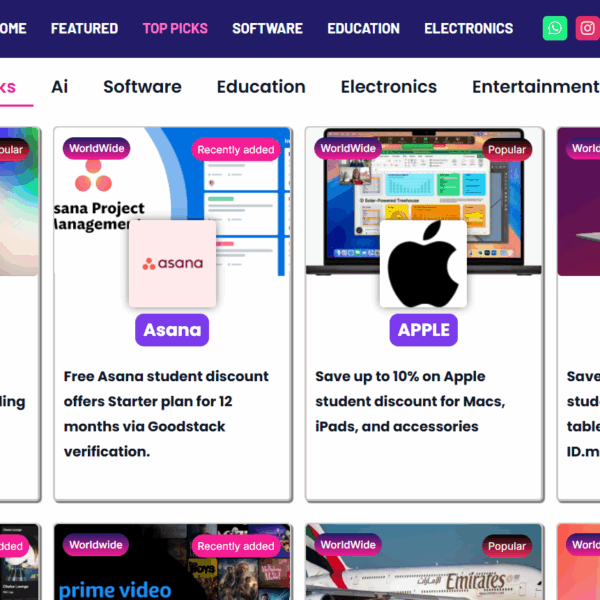The height and width of the screenshot is (600, 600).
Task: Open the EDUCATION navigation item
Action: coord(364,28)
